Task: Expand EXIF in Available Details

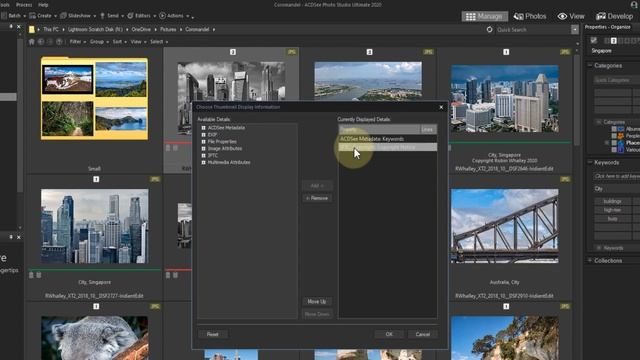Action: point(203,135)
